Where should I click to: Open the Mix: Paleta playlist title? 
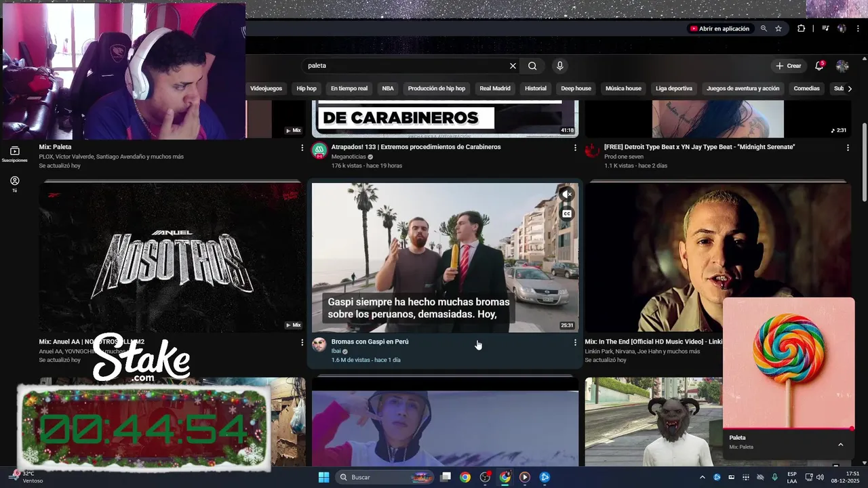point(55,146)
